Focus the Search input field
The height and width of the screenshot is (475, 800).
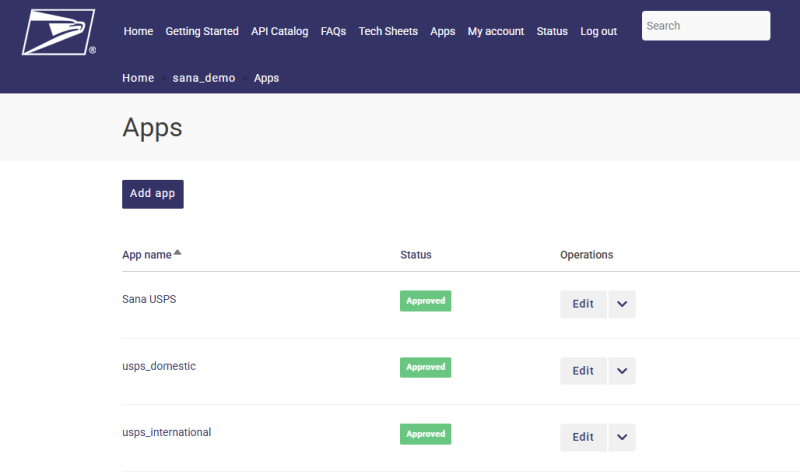(x=706, y=26)
